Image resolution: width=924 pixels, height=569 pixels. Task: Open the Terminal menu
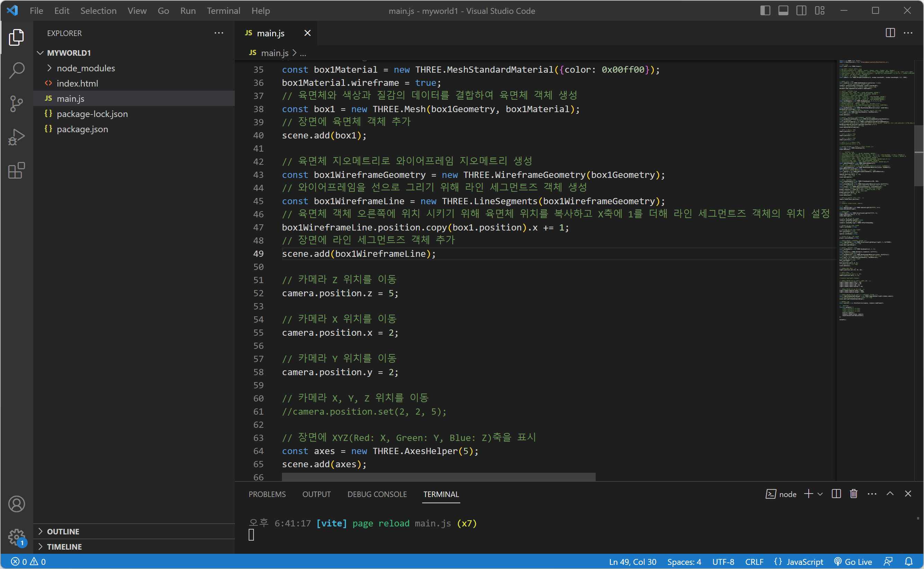click(x=223, y=10)
